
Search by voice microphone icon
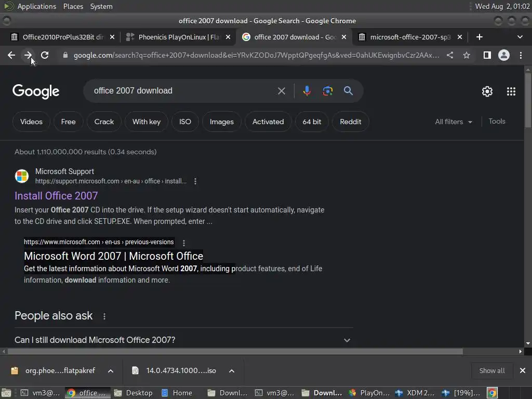(x=307, y=91)
